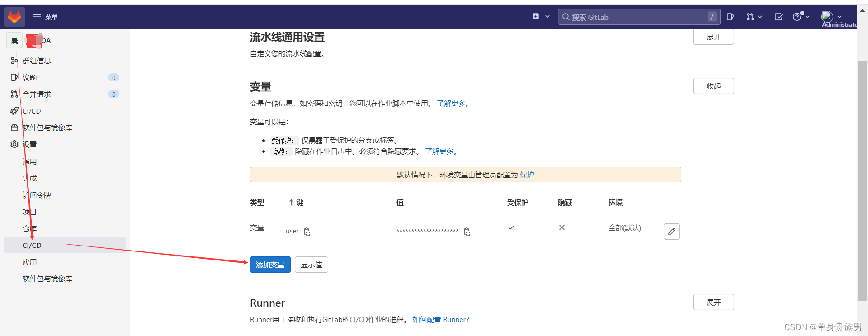Click the page vertical scrollbar
868x336 pixels.
pos(863,181)
